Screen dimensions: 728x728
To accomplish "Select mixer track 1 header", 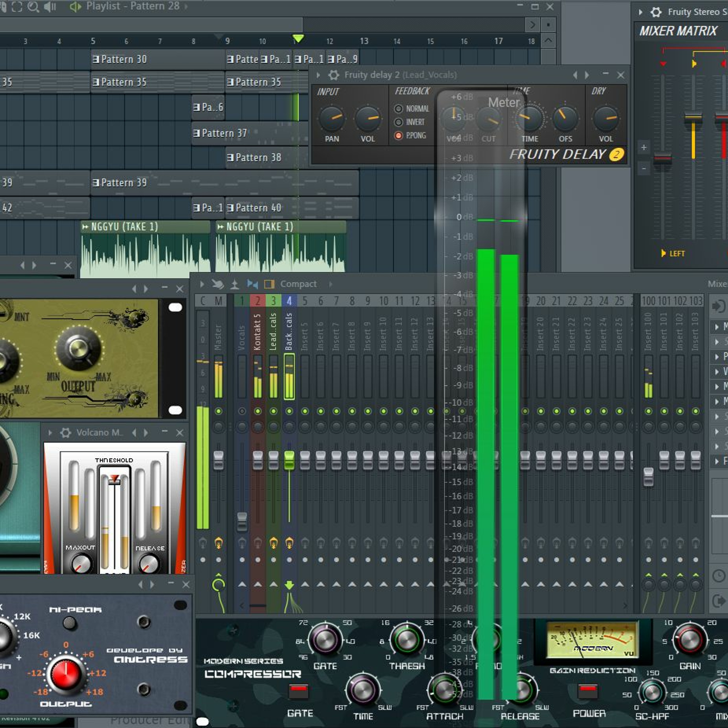I will pos(242,301).
